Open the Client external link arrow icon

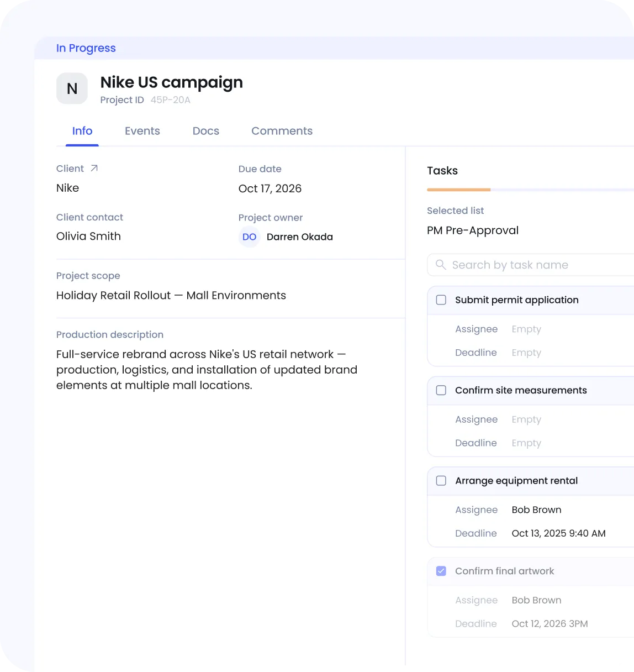point(94,169)
